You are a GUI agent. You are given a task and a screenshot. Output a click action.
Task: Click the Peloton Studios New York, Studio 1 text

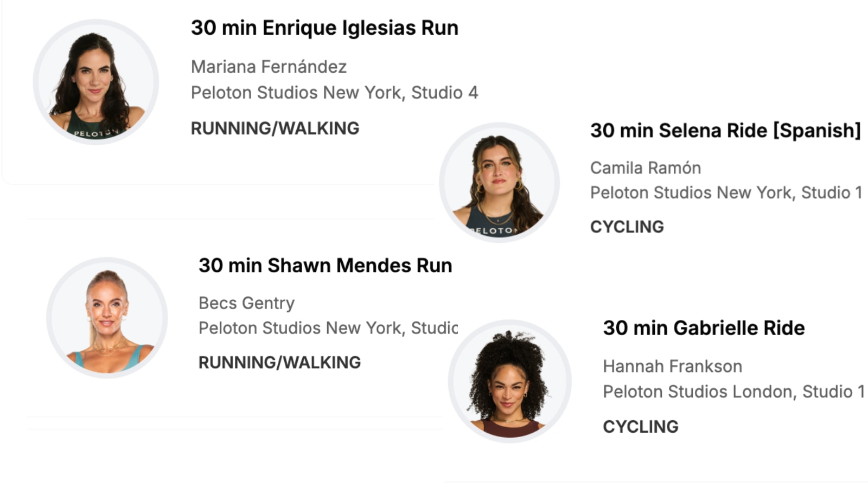[x=726, y=193]
